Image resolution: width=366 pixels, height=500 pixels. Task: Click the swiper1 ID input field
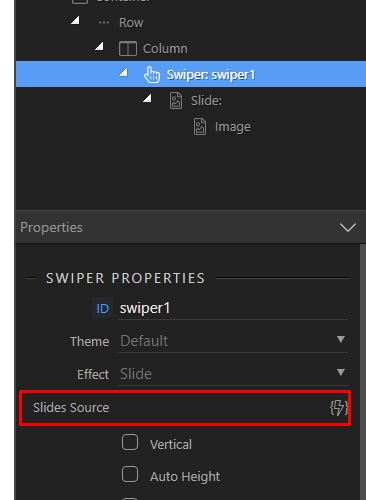(x=233, y=308)
